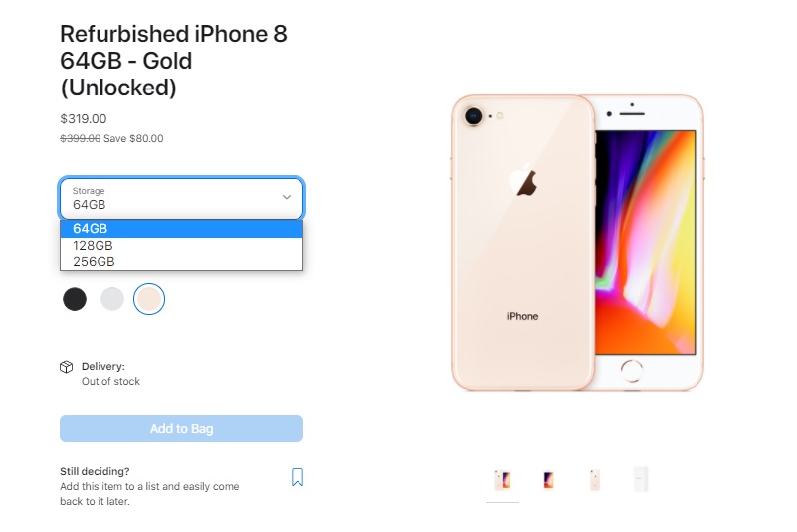Screen dimensions: 797x532
Task: Click the Add to Bag button
Action: point(181,428)
